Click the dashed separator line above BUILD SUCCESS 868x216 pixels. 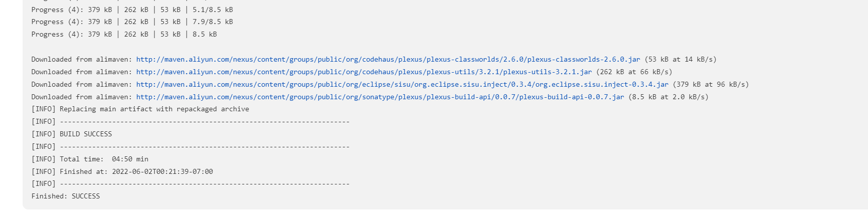(x=204, y=122)
